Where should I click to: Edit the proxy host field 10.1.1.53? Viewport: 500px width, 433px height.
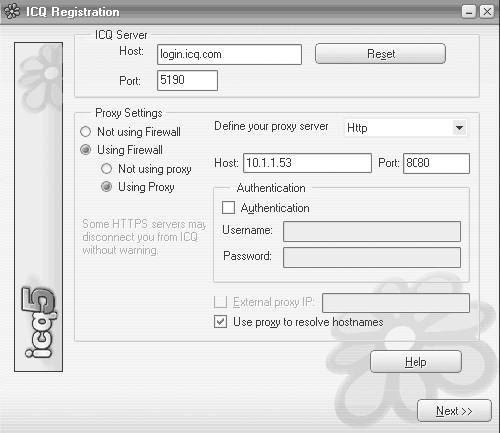(x=307, y=163)
